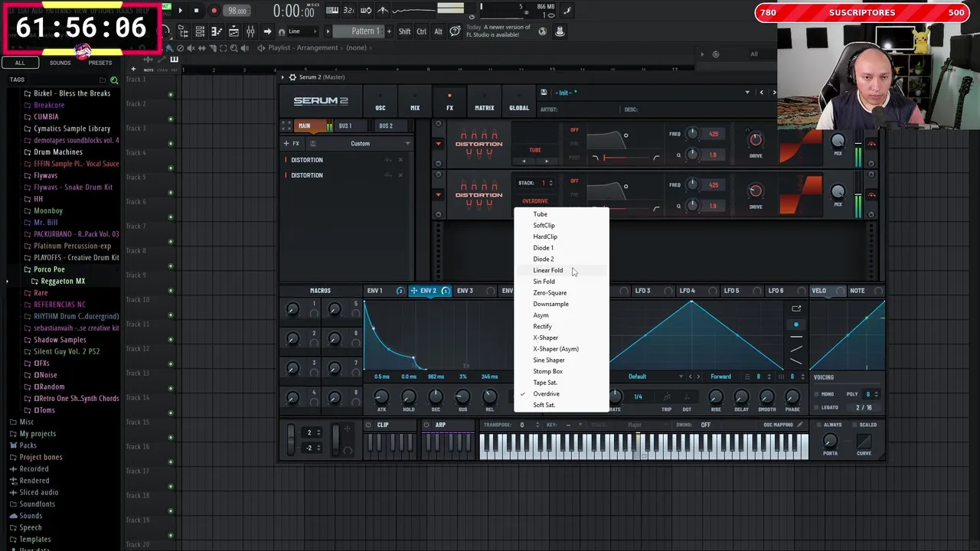Click the help speech-bubble question icon

coord(455,31)
